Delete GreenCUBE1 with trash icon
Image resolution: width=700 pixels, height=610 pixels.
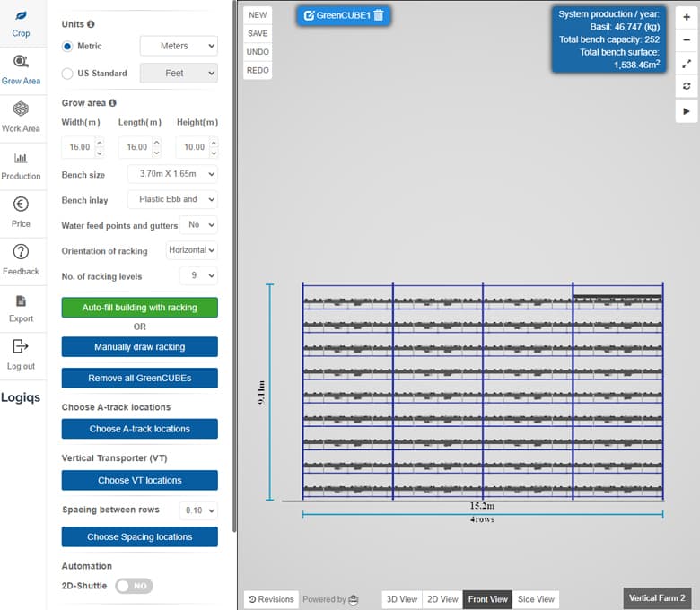[x=379, y=15]
